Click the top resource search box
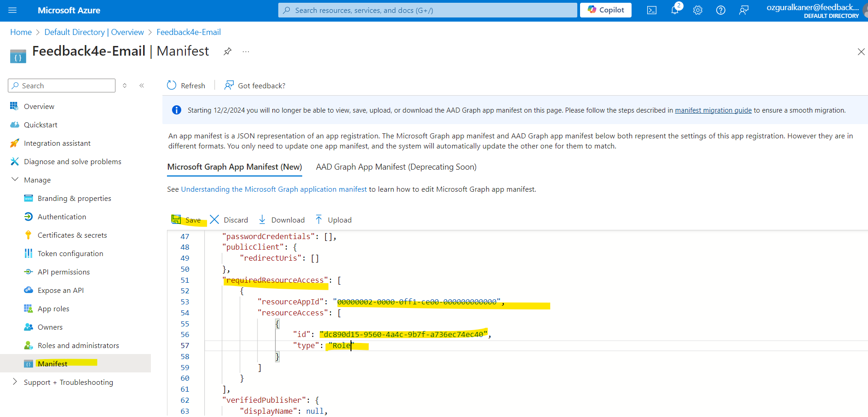 (428, 10)
